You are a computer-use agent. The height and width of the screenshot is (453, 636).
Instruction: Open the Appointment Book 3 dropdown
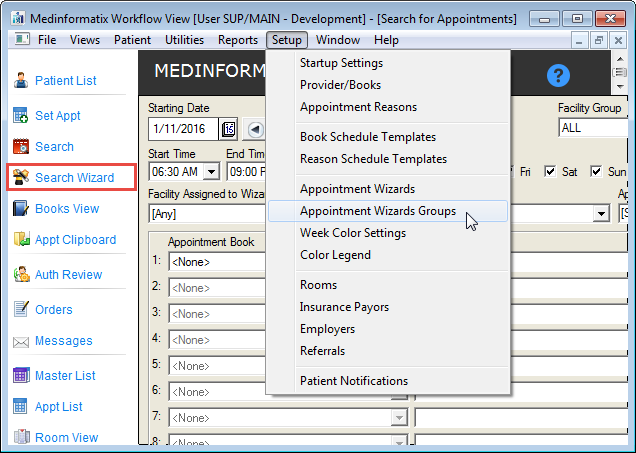click(x=217, y=314)
